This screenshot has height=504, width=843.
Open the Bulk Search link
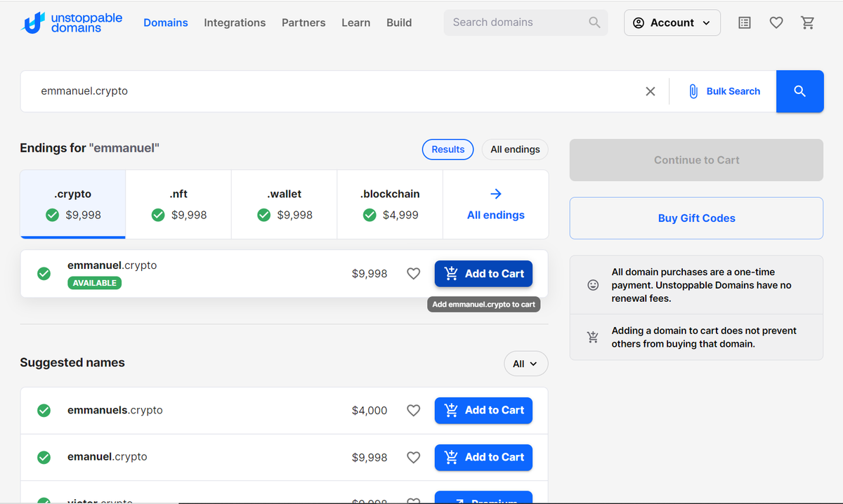(x=724, y=91)
